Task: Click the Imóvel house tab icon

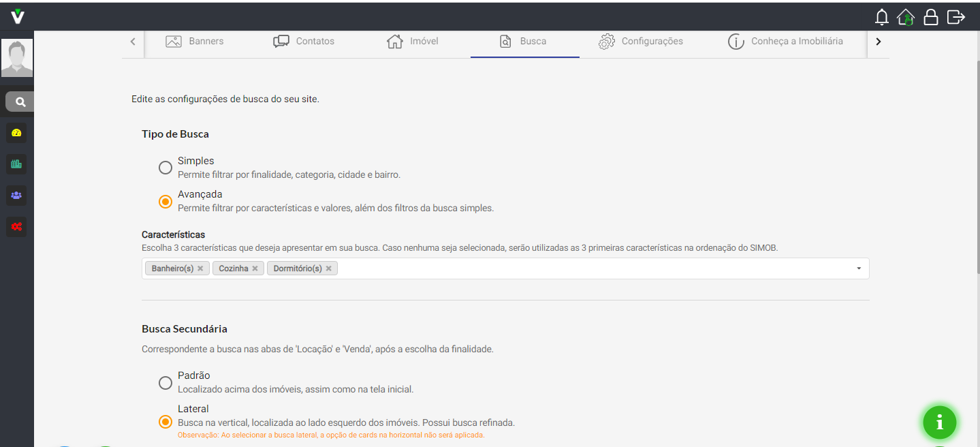Action: pos(395,42)
